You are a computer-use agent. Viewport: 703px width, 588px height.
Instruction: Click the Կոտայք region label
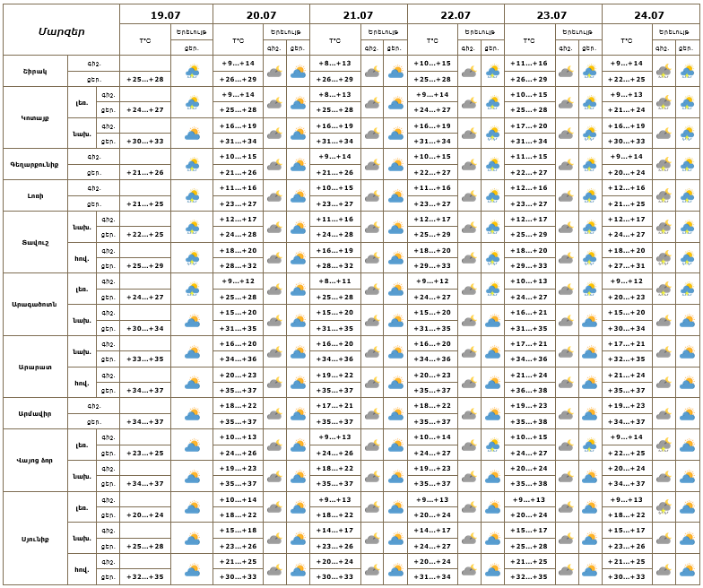(35, 118)
